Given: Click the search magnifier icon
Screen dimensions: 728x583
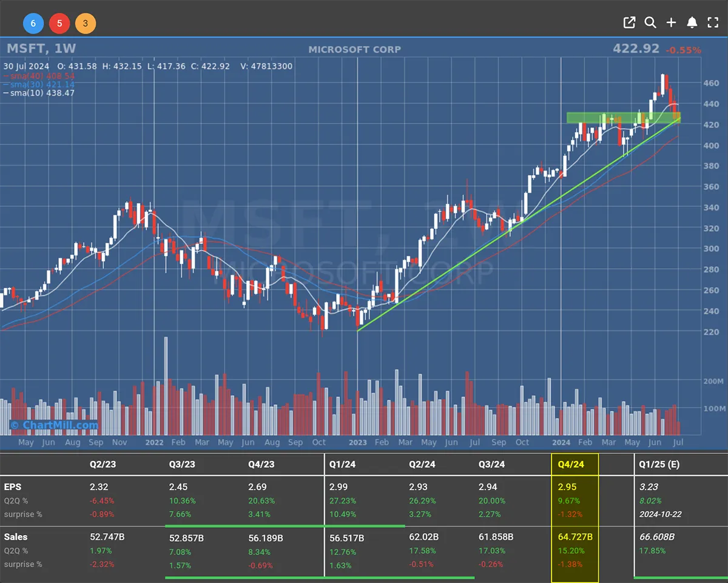Looking at the screenshot, I should [x=650, y=22].
